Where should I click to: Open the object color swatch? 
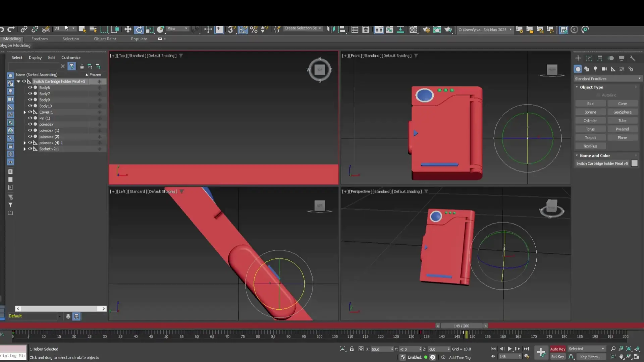635,163
